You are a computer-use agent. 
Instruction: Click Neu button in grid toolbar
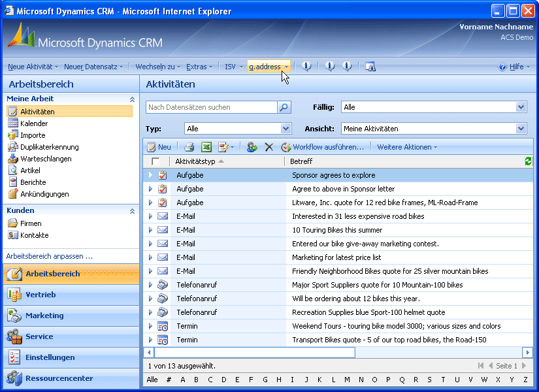[x=159, y=147]
